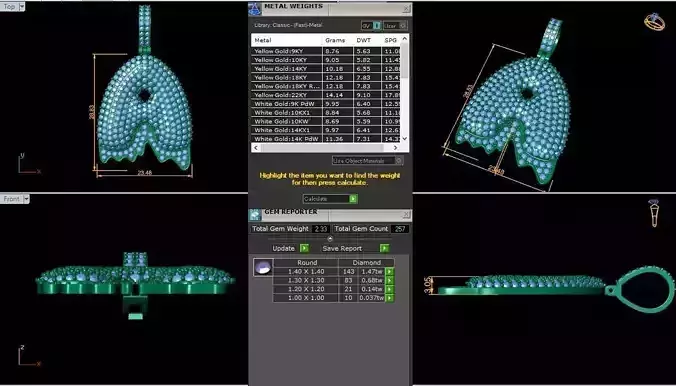The height and width of the screenshot is (386, 676).
Task: Click the Gem Reporter panel icon
Action: [255, 214]
